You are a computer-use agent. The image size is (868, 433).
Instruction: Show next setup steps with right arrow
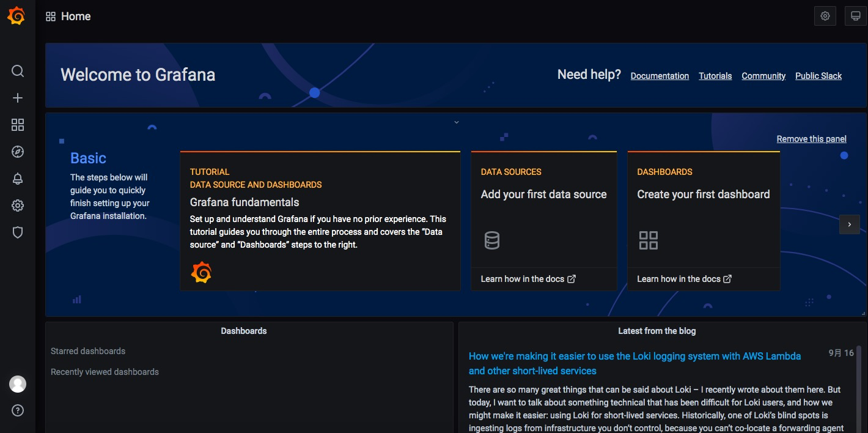pyautogui.click(x=849, y=224)
